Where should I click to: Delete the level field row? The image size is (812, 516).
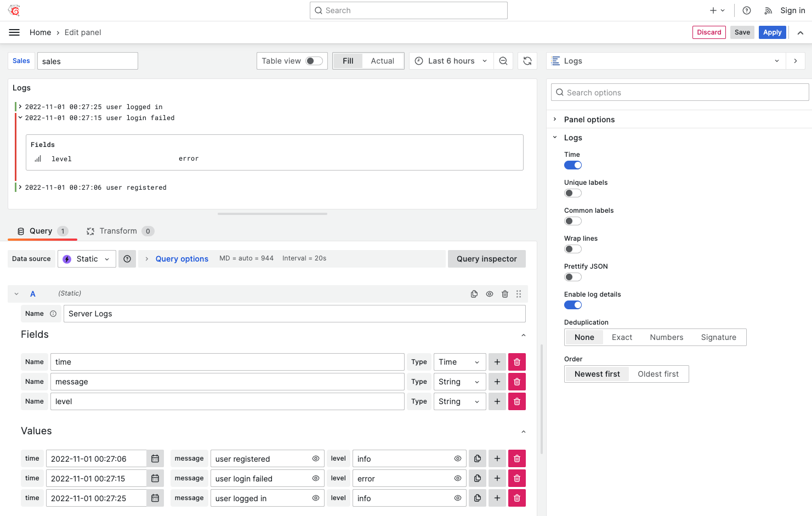tap(516, 401)
